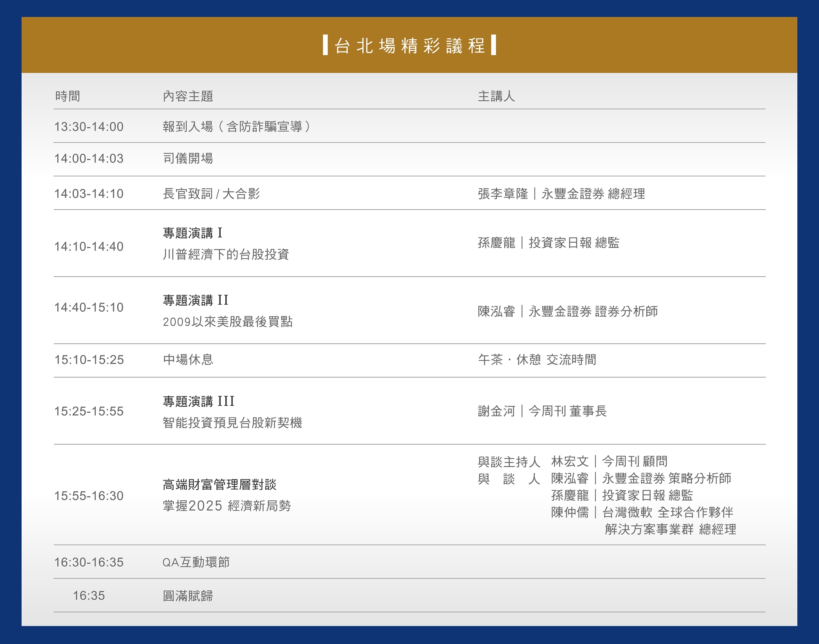
Task: Open topic 2009以來美股最後買點
Action: (228, 322)
